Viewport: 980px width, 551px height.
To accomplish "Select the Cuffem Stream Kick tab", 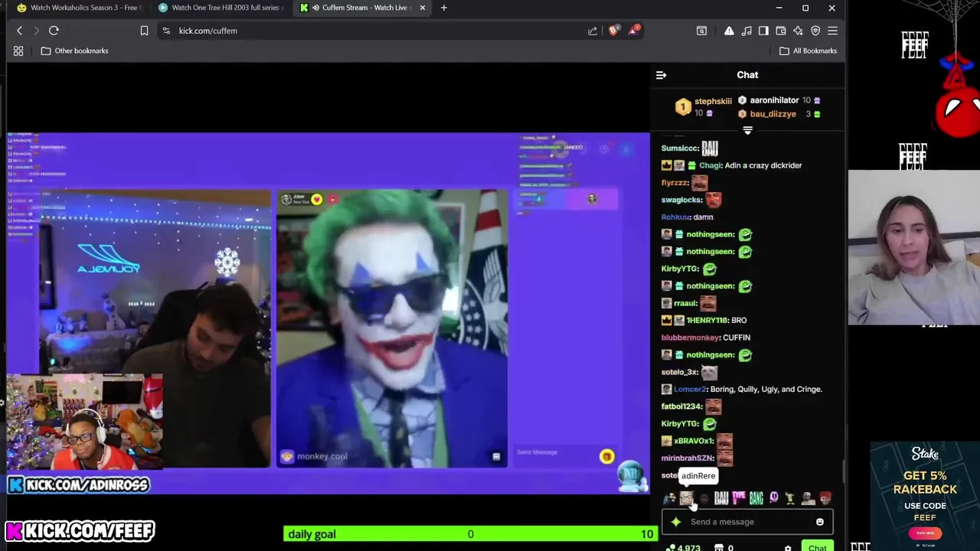I will click(x=361, y=8).
